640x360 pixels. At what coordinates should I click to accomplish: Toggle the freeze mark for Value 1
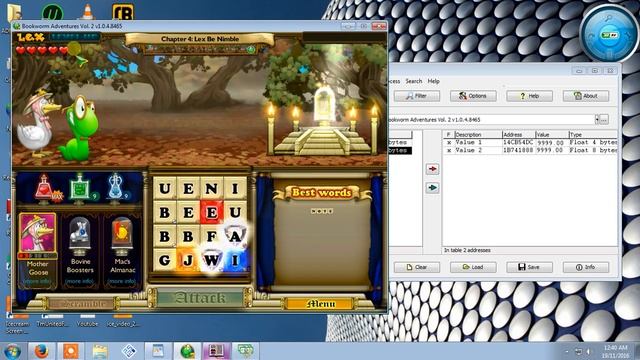pos(449,142)
